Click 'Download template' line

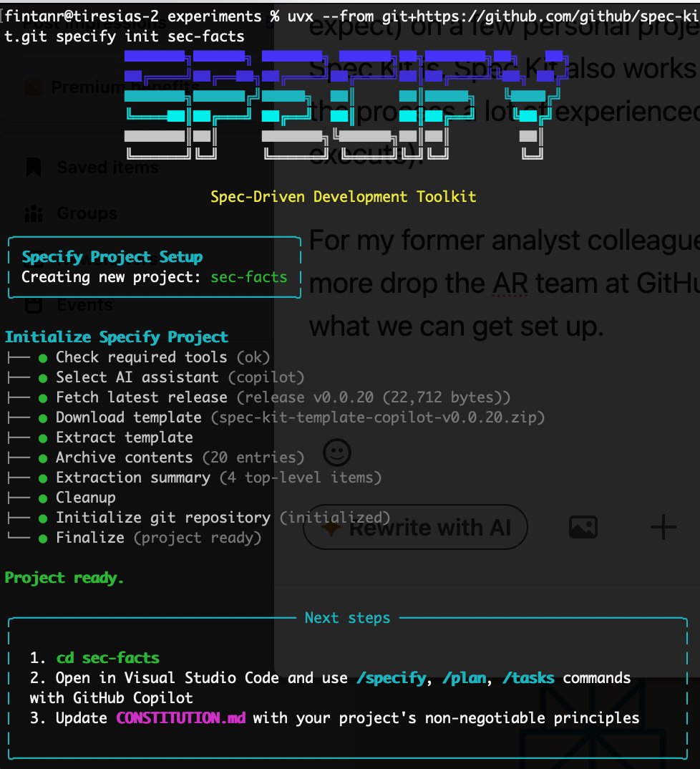[300, 417]
